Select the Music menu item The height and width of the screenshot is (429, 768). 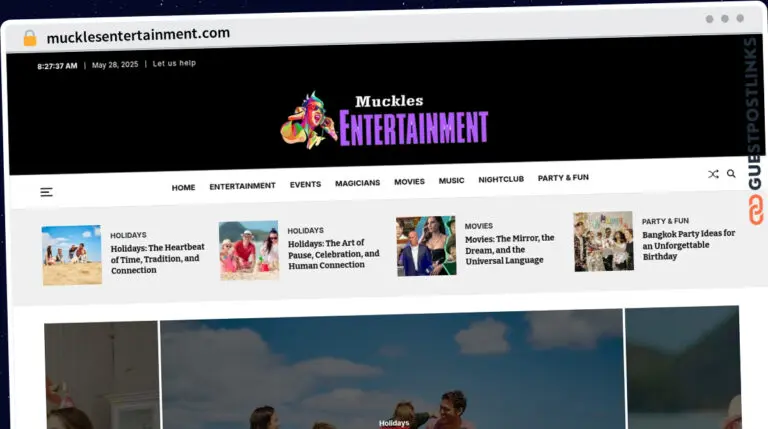point(451,181)
